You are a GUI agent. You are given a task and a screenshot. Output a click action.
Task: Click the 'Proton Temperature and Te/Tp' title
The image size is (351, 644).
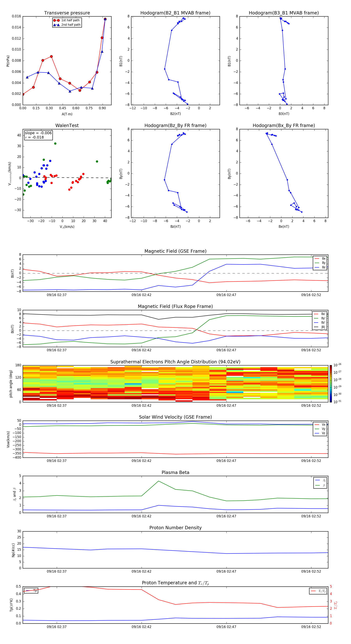[x=175, y=583]
